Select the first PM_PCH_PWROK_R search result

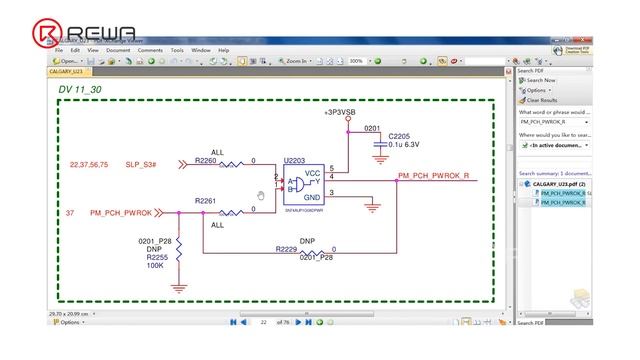[x=563, y=193]
